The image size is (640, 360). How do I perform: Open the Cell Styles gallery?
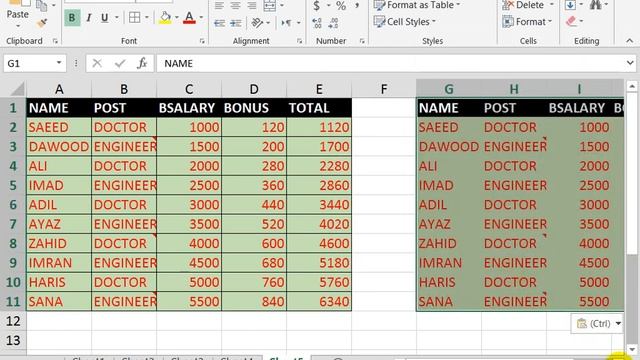click(405, 22)
